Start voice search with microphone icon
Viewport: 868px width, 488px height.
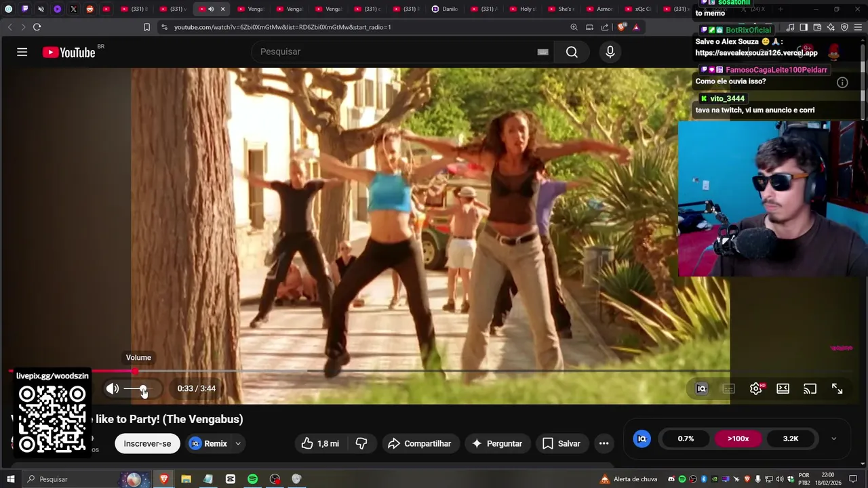click(610, 52)
